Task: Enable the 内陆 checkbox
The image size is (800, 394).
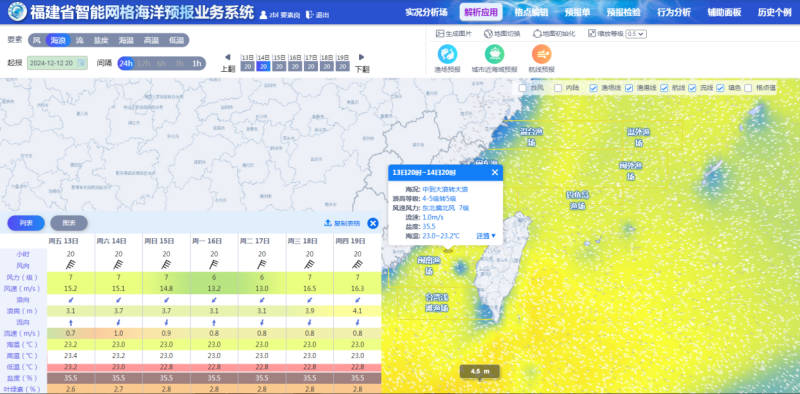Action: [558, 88]
